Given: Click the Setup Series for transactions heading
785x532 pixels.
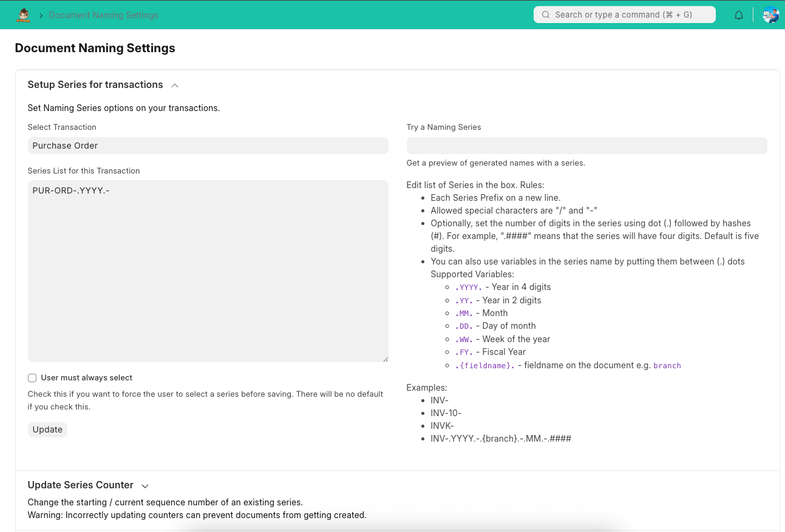Looking at the screenshot, I should coord(95,85).
